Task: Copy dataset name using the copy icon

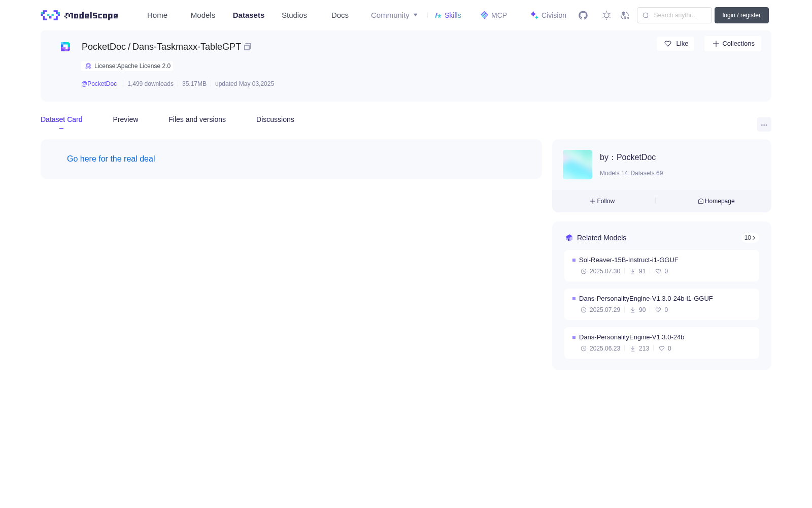Action: pos(248,47)
